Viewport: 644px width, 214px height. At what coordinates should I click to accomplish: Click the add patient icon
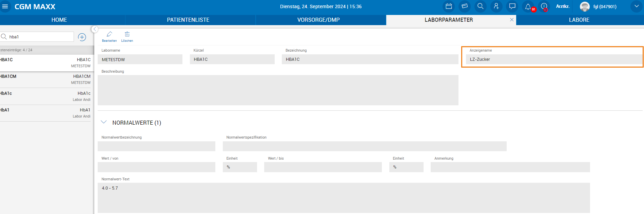pos(496,6)
